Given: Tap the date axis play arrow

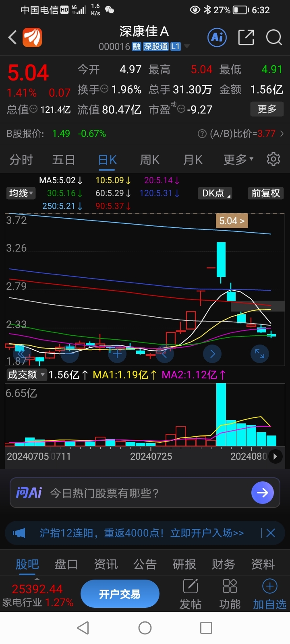Looking at the screenshot, I should pyautogui.click(x=275, y=456).
